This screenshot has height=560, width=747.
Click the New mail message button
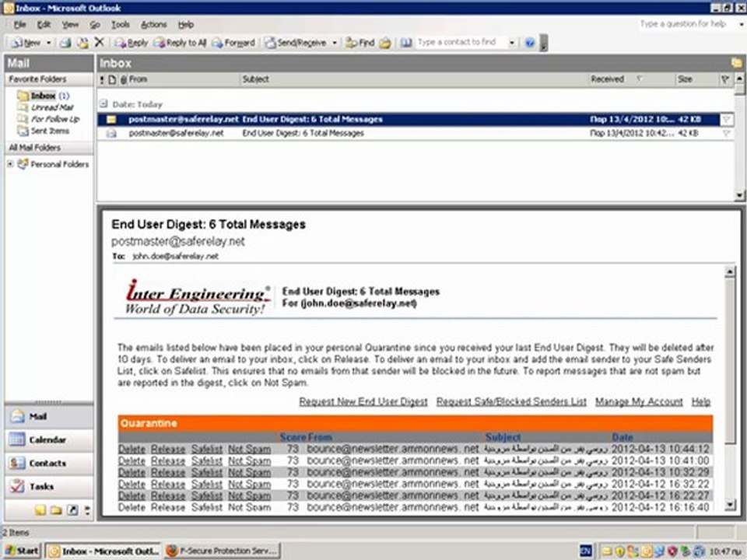tap(26, 43)
